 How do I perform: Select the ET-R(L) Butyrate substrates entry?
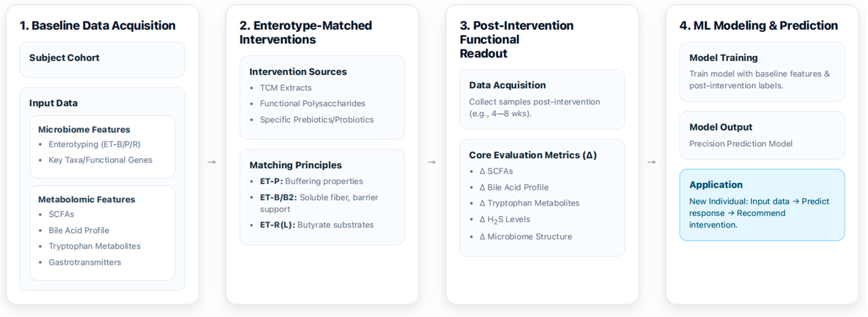(317, 225)
